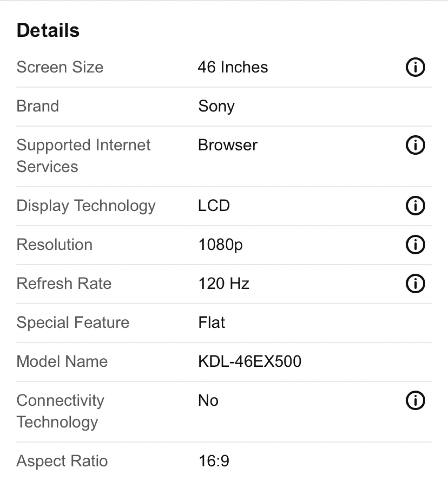Click the Special Feature label
The image size is (448, 481).
pos(73,323)
